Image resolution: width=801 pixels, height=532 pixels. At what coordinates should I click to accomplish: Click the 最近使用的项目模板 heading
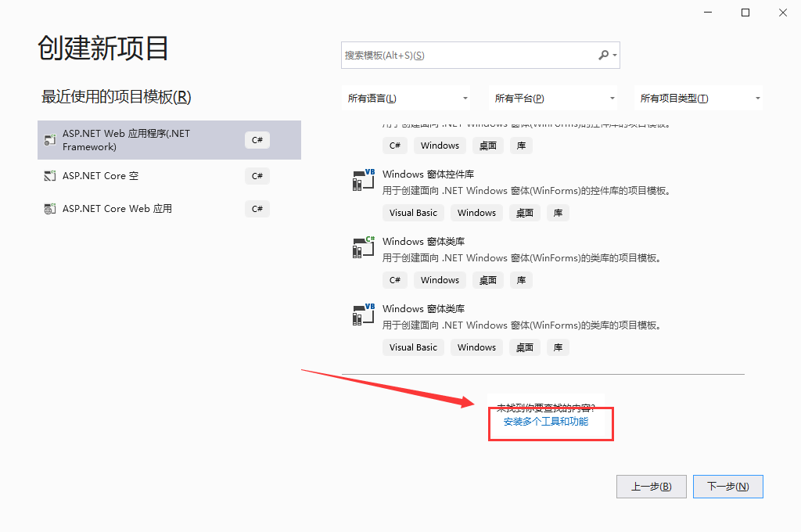coord(116,96)
